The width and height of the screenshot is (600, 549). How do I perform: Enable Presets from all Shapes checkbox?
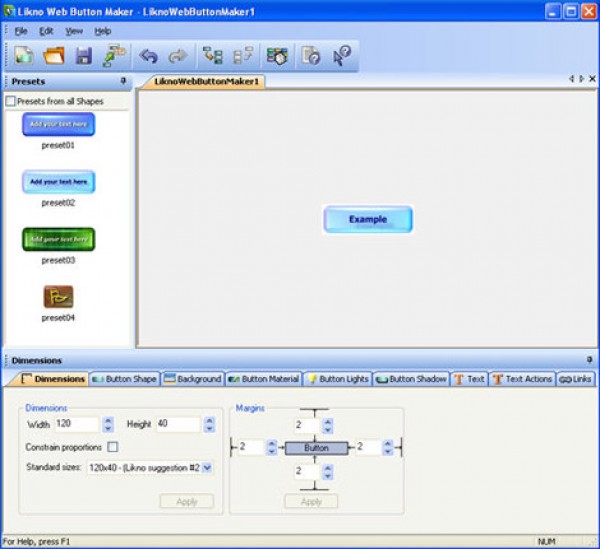pyautogui.click(x=11, y=101)
